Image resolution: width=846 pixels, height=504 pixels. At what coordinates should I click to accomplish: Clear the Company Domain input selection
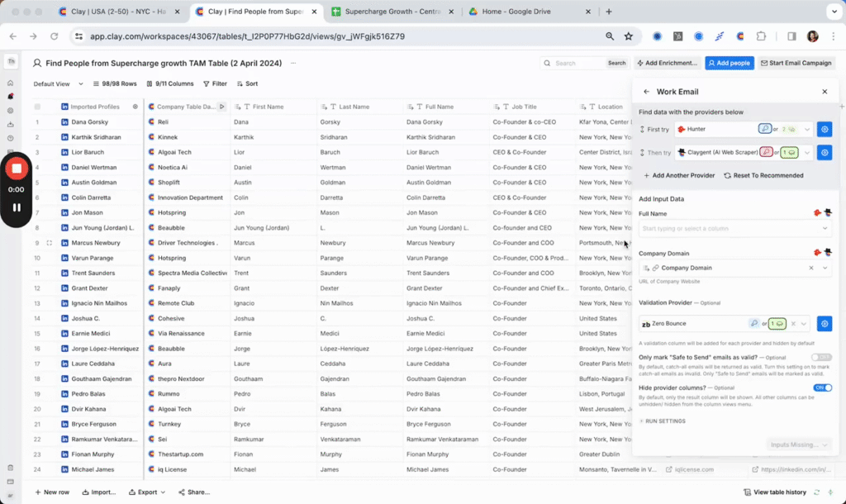pos(810,268)
